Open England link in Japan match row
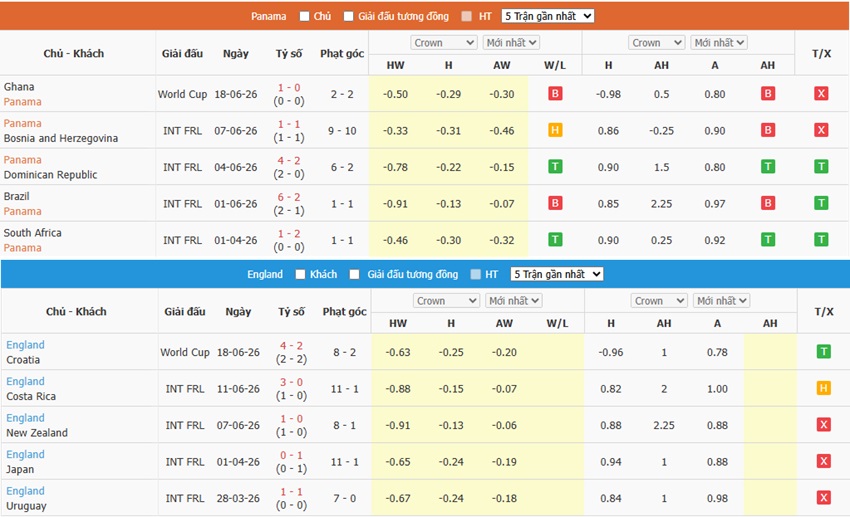 tap(25, 454)
